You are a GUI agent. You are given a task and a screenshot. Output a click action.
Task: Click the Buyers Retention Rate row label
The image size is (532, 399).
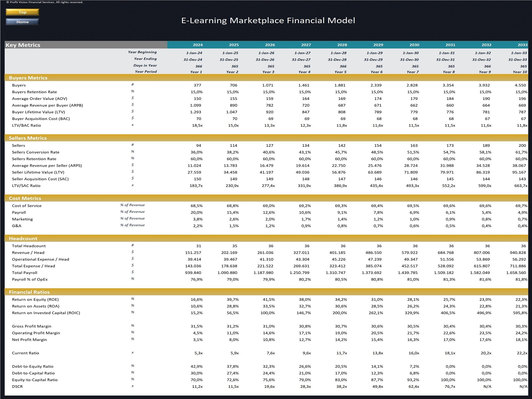(34, 92)
